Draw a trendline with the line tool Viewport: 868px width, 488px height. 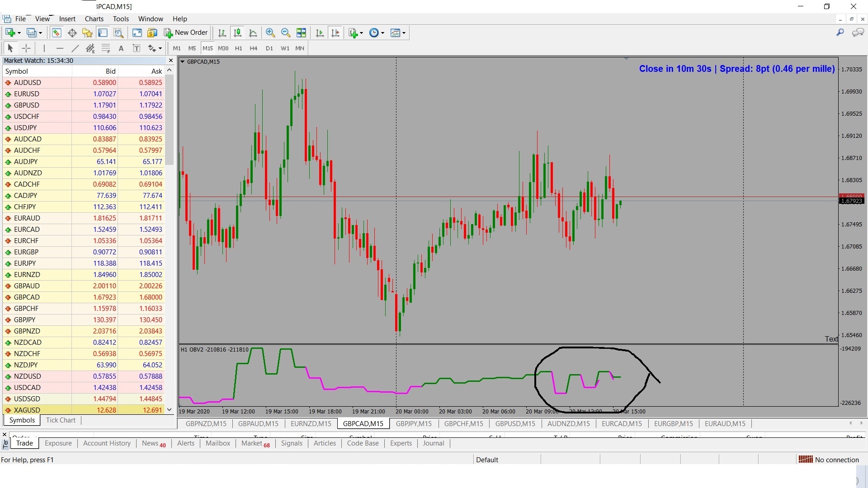click(x=75, y=48)
